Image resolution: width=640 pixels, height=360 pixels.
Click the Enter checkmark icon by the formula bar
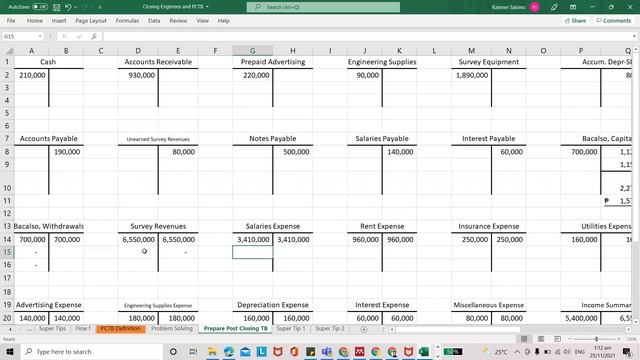click(x=79, y=36)
